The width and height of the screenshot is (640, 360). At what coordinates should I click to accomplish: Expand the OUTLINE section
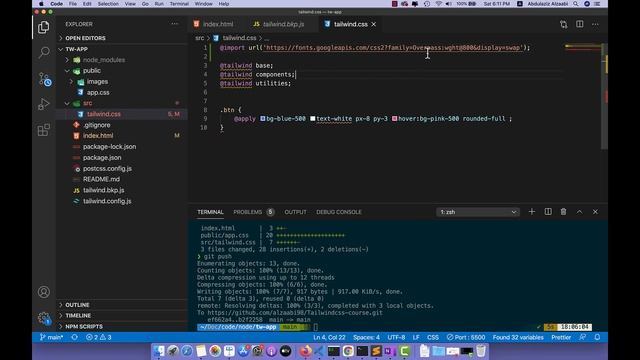77,305
